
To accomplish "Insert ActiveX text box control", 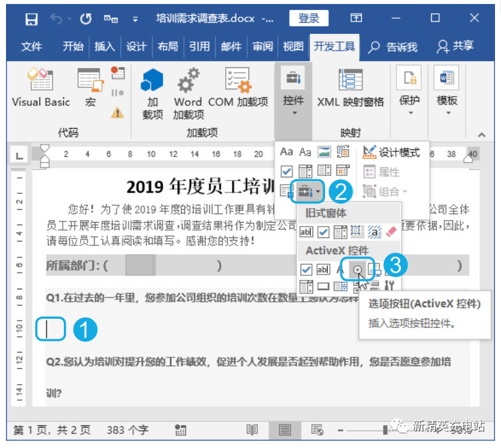I will (323, 269).
